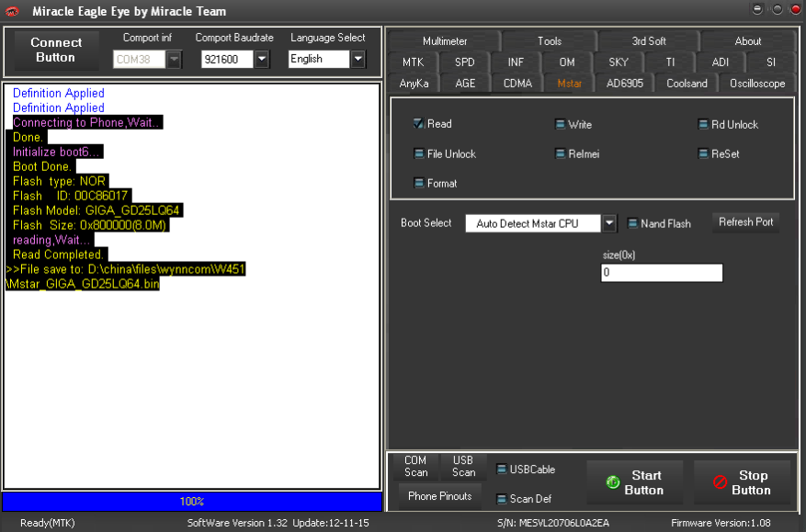
Task: Click the red Stop Button icon
Action: click(x=720, y=482)
